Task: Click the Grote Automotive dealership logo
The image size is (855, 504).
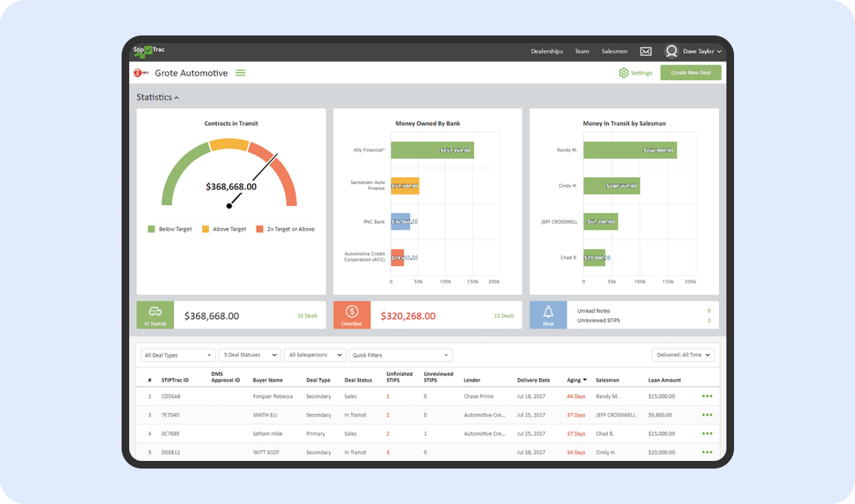Action: [141, 73]
